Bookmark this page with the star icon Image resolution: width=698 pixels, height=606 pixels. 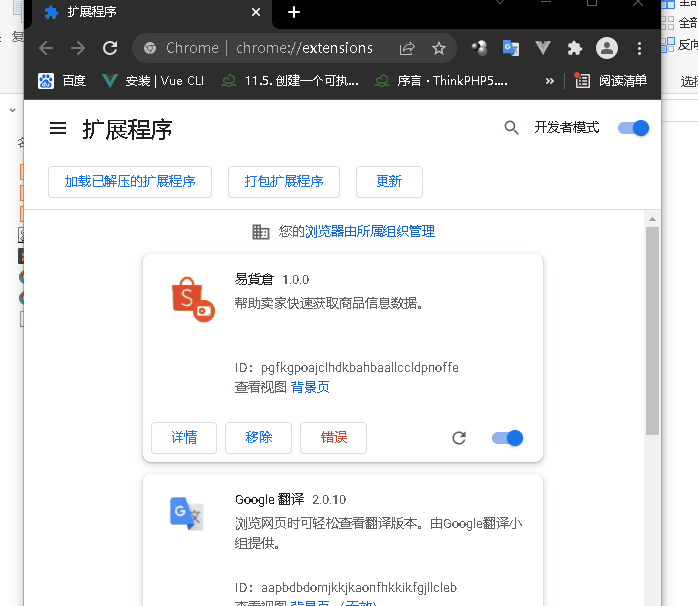tap(439, 48)
